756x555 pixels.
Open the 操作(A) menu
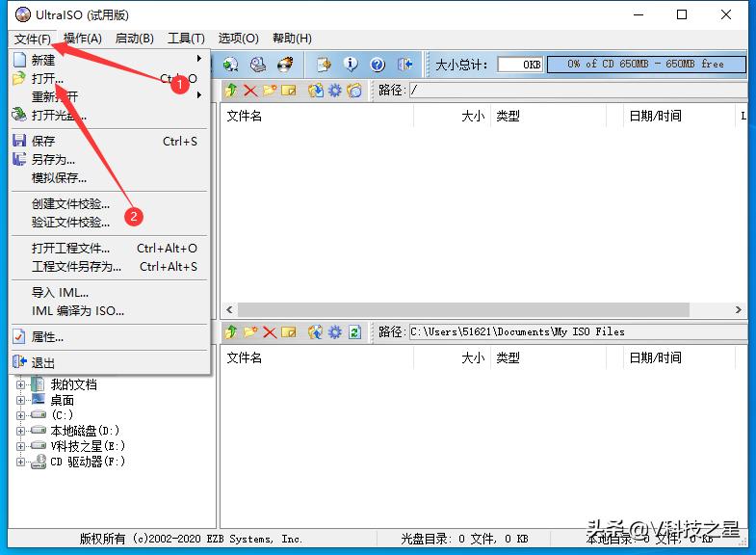click(83, 39)
